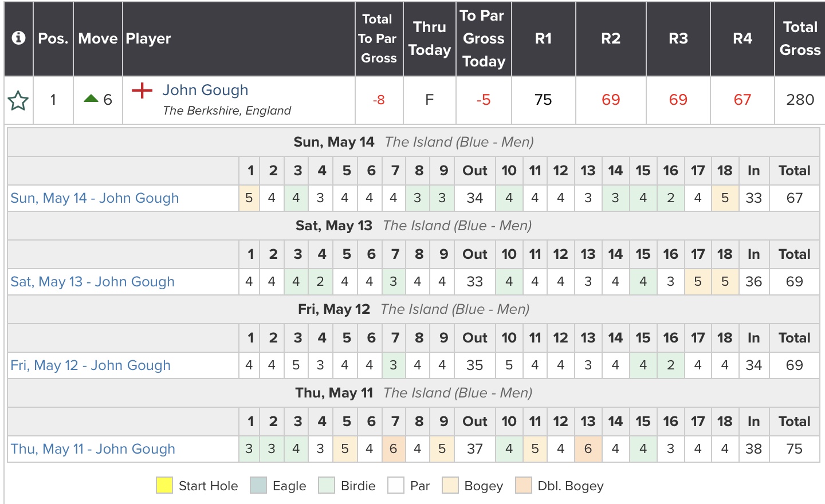The width and height of the screenshot is (825, 504).
Task: Click the Thru Today column header
Action: pyautogui.click(x=429, y=38)
